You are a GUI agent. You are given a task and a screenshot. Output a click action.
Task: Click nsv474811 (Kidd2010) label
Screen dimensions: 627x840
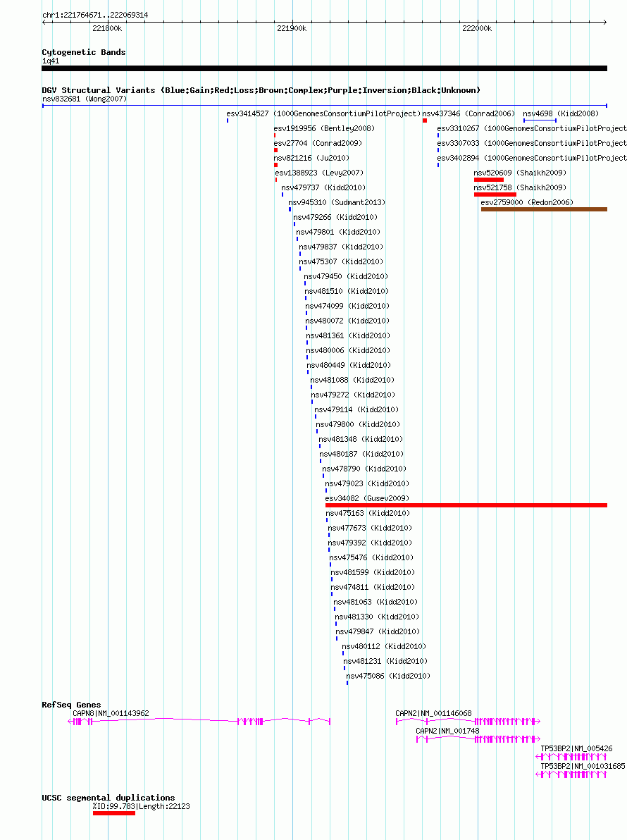(373, 588)
